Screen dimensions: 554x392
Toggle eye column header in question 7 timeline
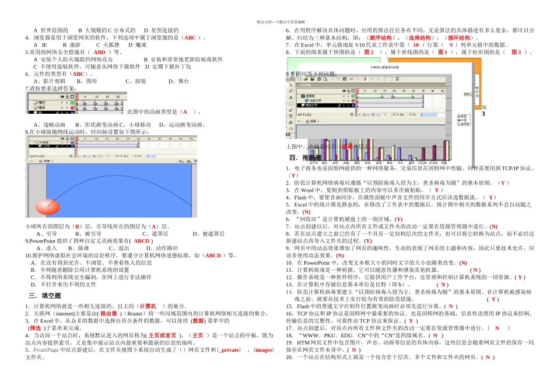click(x=62, y=97)
